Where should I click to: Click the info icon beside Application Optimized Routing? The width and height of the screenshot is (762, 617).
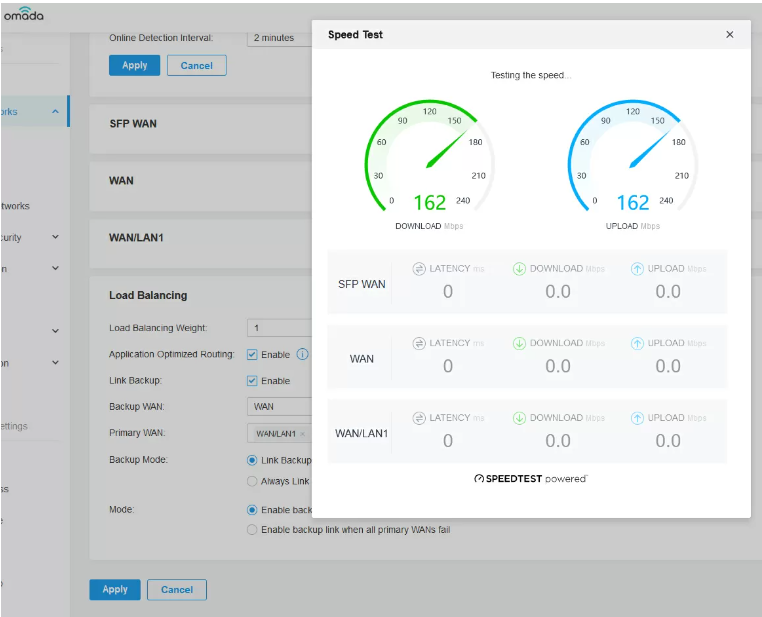click(302, 354)
